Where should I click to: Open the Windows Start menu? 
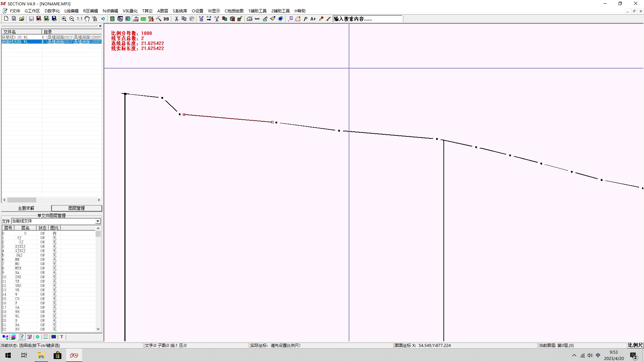point(8,355)
